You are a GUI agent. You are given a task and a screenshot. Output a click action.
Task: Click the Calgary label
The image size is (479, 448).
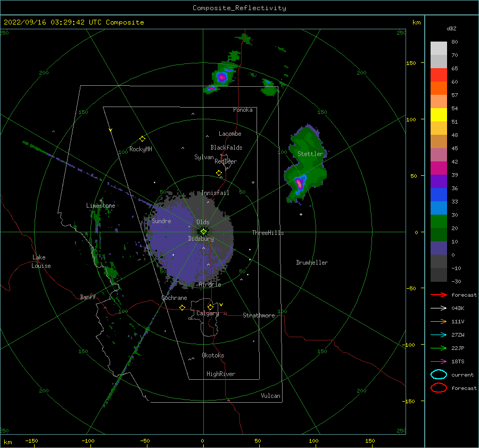click(208, 313)
